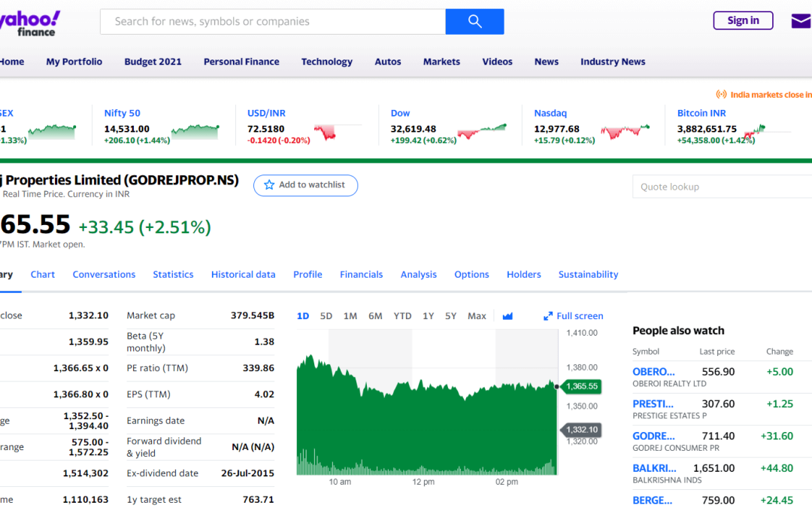The height and width of the screenshot is (508, 812).
Task: Open the Statistics tab
Action: (173, 274)
